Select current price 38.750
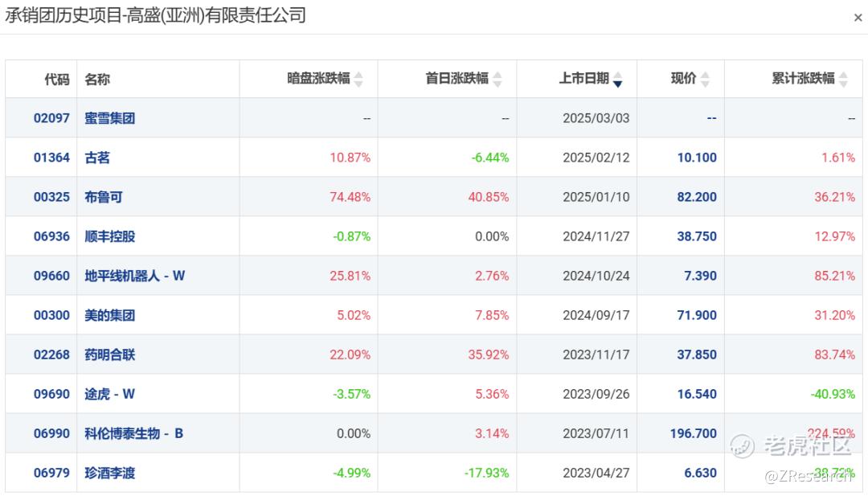The image size is (868, 496). 697,236
